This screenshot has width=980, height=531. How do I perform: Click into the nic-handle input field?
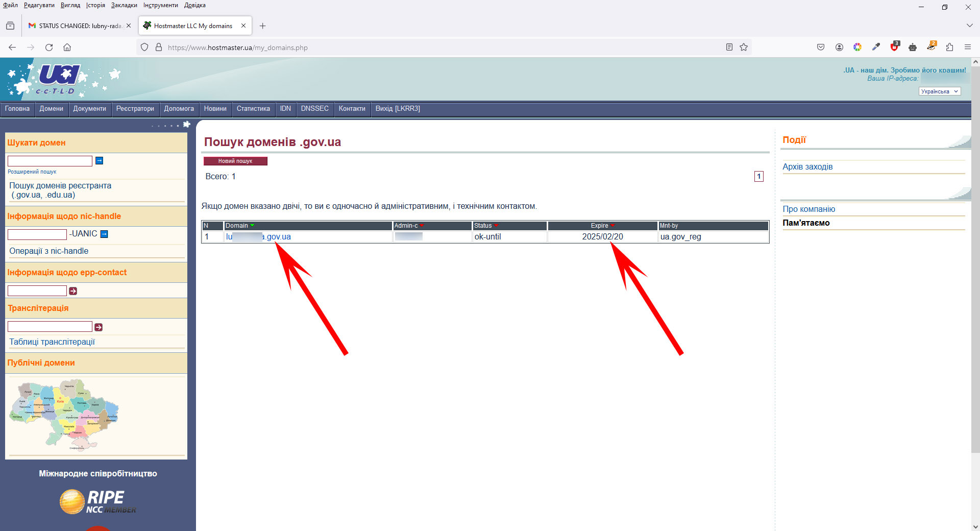(37, 235)
